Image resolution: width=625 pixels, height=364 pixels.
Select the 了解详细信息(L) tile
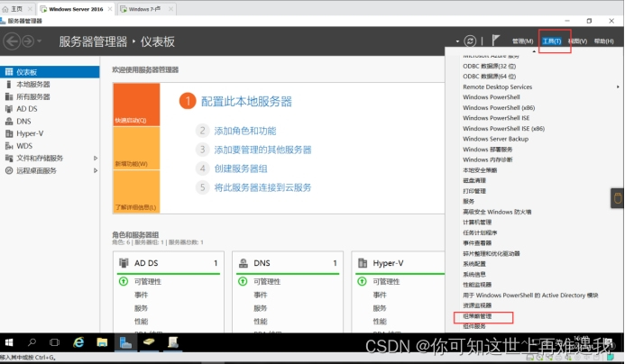pos(137,192)
